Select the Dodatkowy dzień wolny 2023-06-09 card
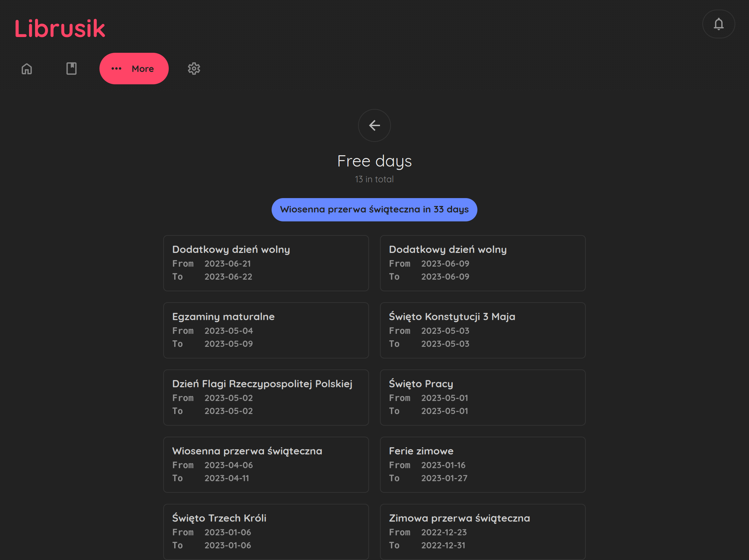The image size is (749, 560). (x=483, y=263)
